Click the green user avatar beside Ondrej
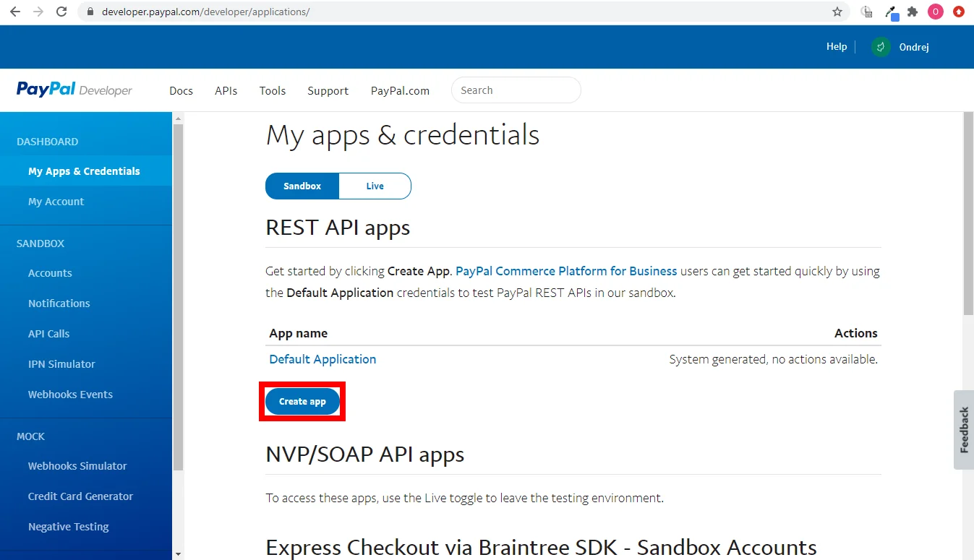This screenshot has width=974, height=560. 881,47
